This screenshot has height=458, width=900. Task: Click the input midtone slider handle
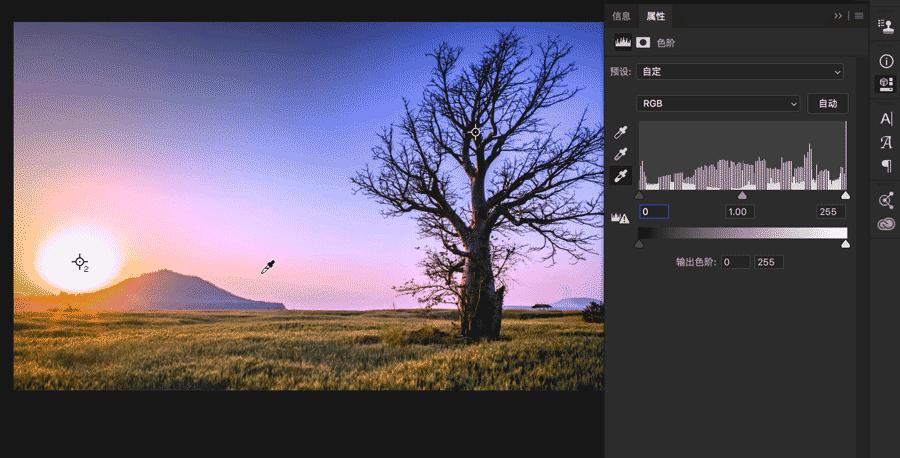point(742,196)
